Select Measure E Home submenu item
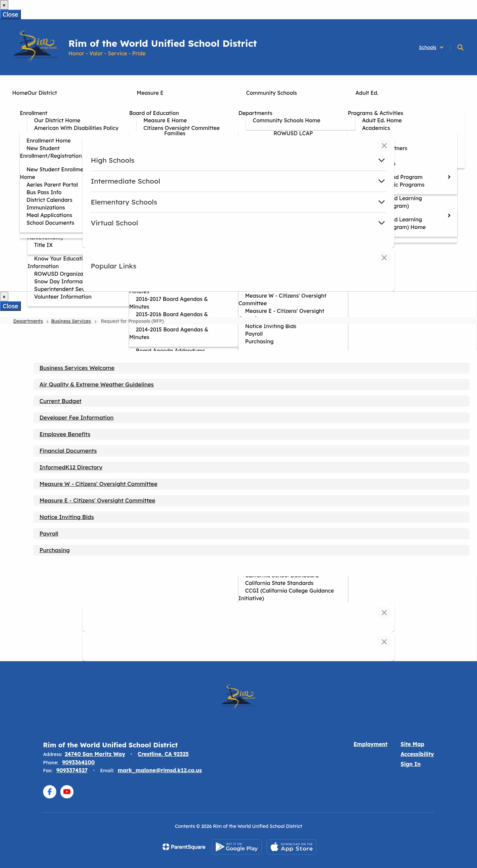Viewport: 477px width, 868px height. 165,121
